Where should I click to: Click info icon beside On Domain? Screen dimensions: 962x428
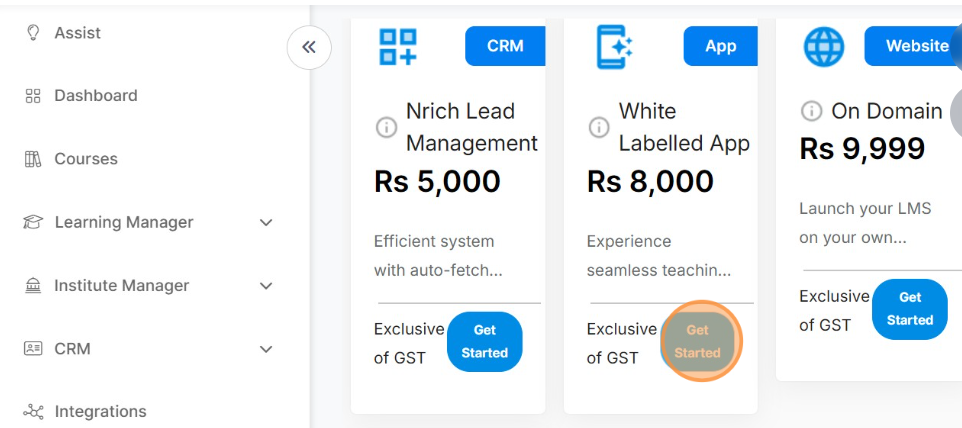(812, 111)
